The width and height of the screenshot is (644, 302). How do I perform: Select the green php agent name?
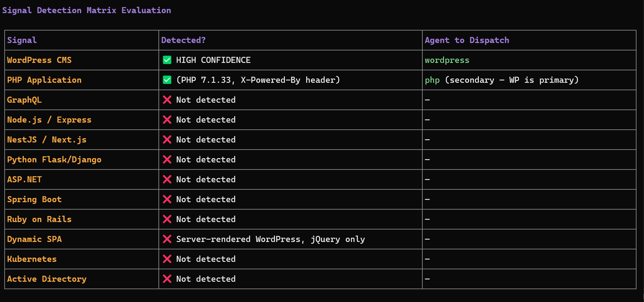click(432, 80)
